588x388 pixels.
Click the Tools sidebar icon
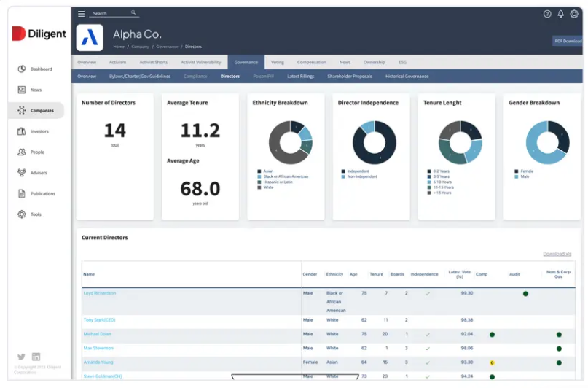[22, 214]
